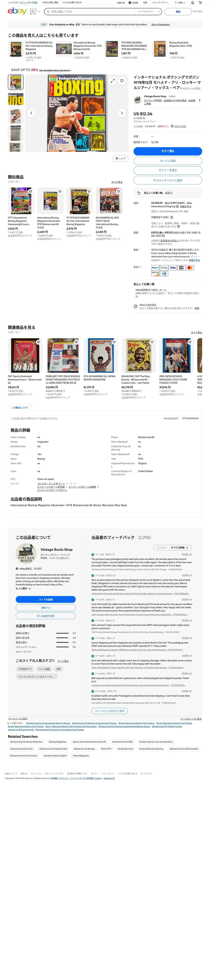
Task: Toggle heart on 1967 Sports Illustrated card
Action: pyautogui.click(x=38, y=342)
